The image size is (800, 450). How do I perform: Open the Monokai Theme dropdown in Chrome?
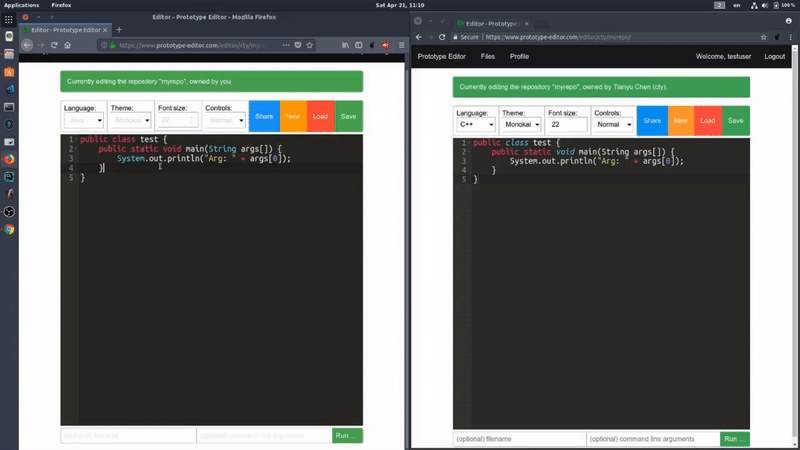click(521, 124)
